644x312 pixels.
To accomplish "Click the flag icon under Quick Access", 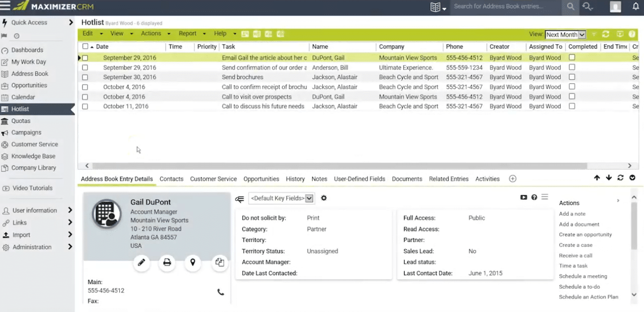I will (5, 36).
